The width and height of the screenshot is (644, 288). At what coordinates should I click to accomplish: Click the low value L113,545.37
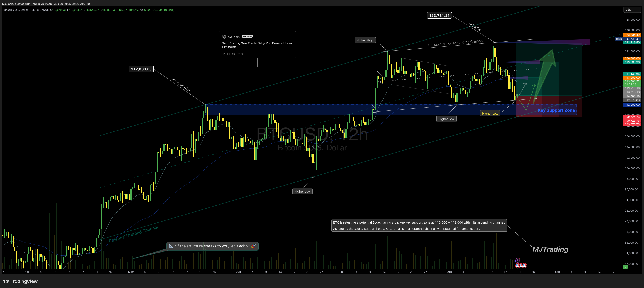point(91,10)
